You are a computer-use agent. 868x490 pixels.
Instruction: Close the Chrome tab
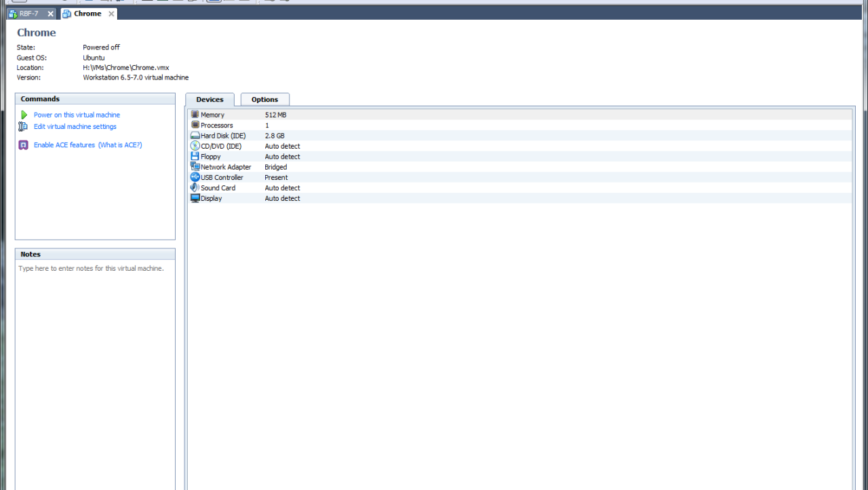click(111, 14)
